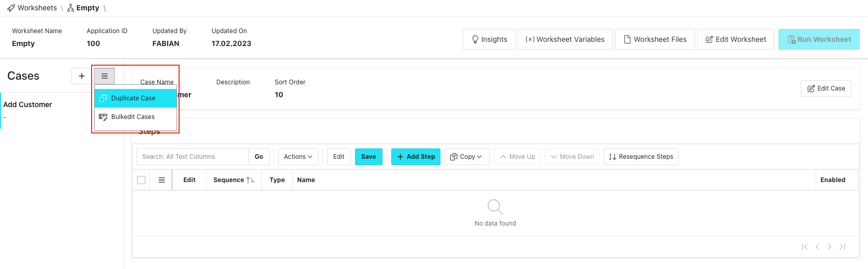Screen dimensions: 868x269
Task: Toggle the select-all checkbox in grid header
Action: [x=141, y=180]
